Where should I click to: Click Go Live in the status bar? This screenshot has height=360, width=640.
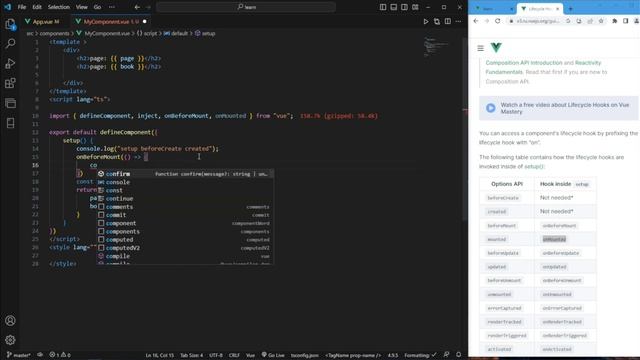click(x=273, y=355)
